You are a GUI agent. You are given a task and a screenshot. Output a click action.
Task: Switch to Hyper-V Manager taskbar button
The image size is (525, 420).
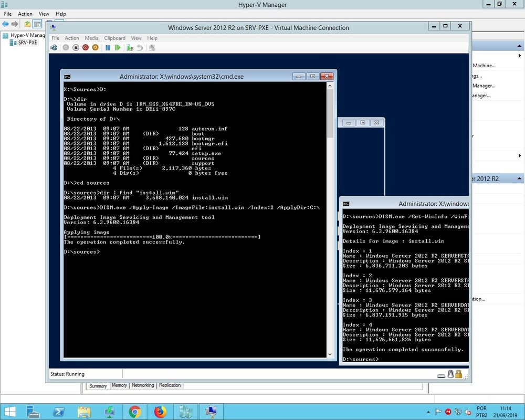185,412
